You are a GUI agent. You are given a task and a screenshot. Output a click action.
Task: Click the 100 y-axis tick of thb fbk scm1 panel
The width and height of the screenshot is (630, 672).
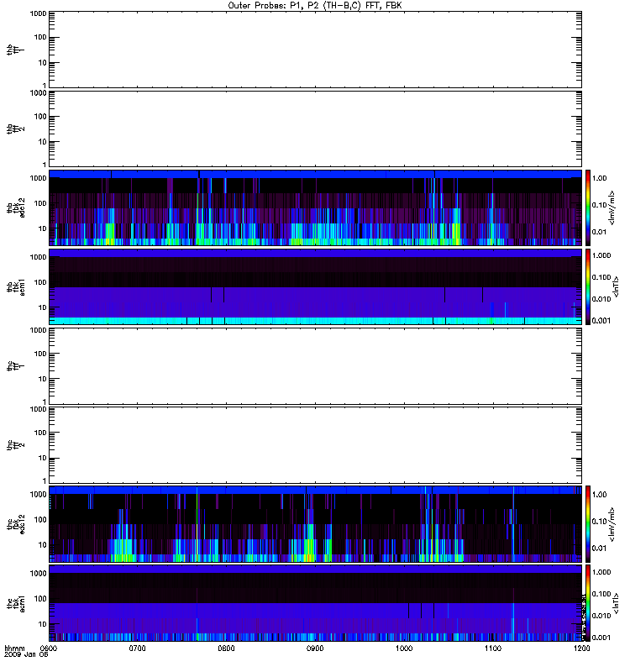(x=40, y=282)
